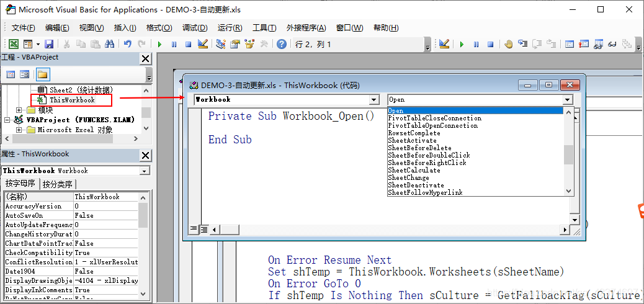Open Find with the binoculars icon

(110, 45)
